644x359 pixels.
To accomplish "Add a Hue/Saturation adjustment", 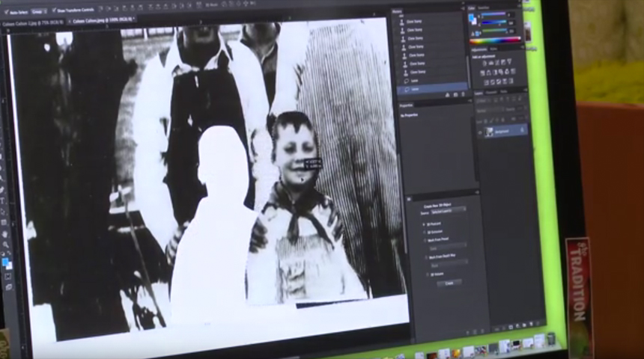I will [482, 73].
